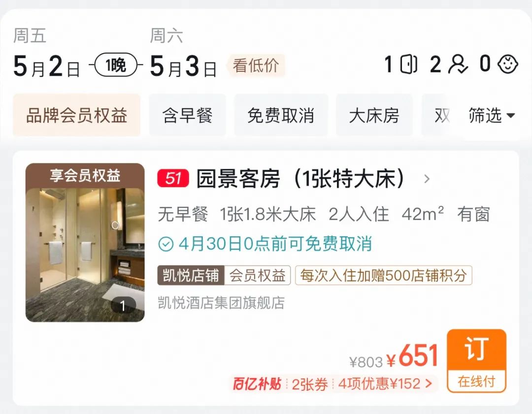Tap the adult guests person icon
Viewport: 532px width, 414px height.
(458, 64)
